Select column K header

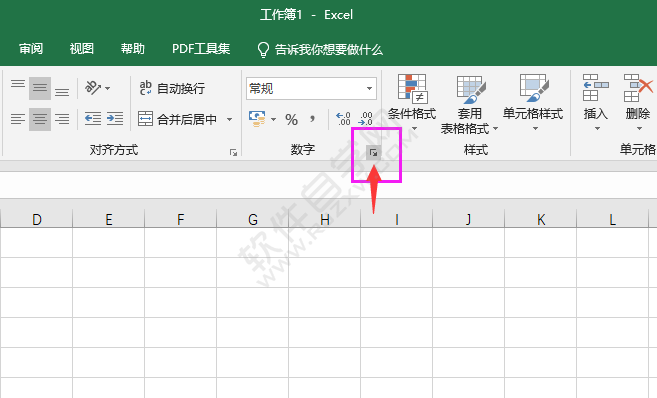click(541, 219)
